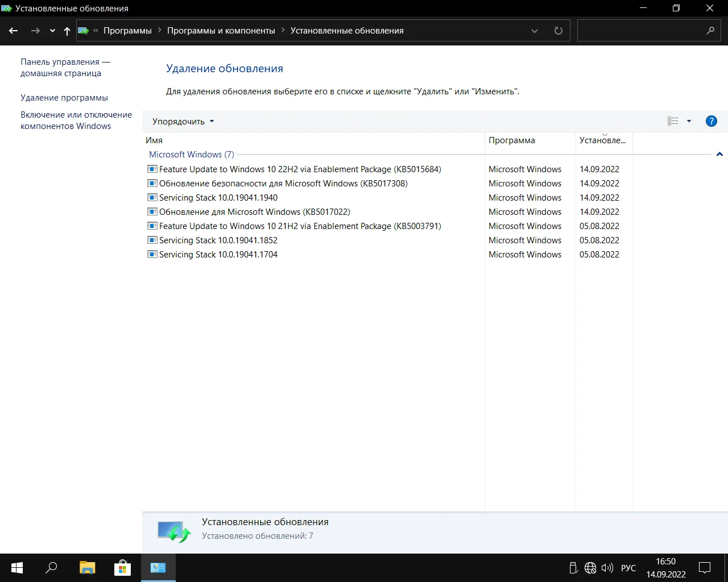
Task: Open the Упорядочить menu
Action: click(183, 122)
